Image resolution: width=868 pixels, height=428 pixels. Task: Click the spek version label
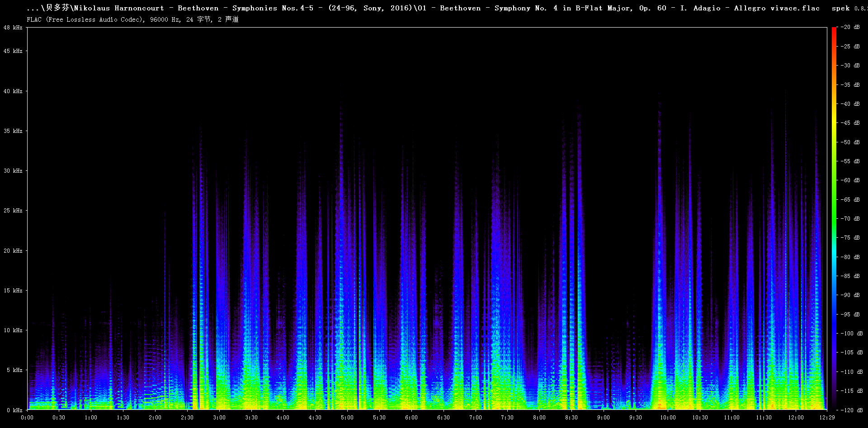[x=848, y=8]
